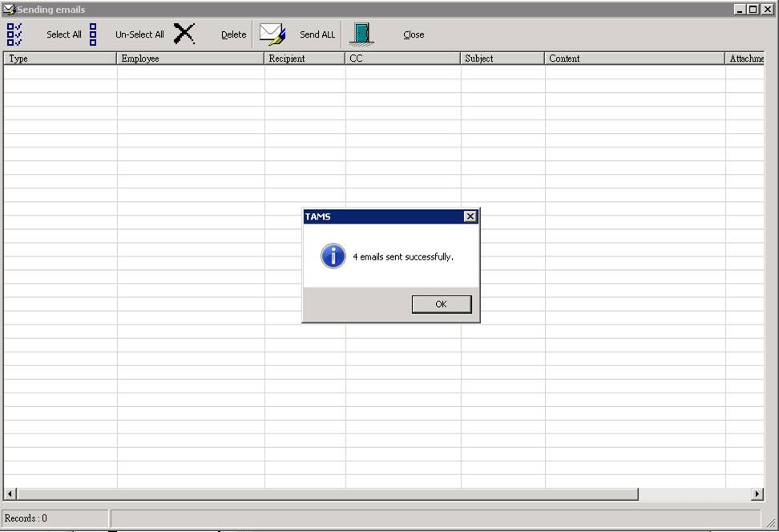Click the horizontal scrollbar left arrow
The width and height of the screenshot is (779, 532).
(x=10, y=494)
